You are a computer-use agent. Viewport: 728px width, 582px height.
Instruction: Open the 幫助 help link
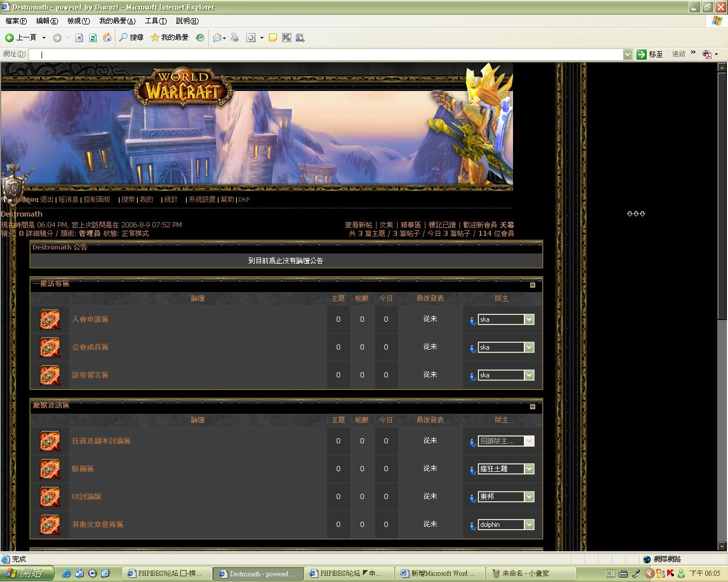point(227,199)
